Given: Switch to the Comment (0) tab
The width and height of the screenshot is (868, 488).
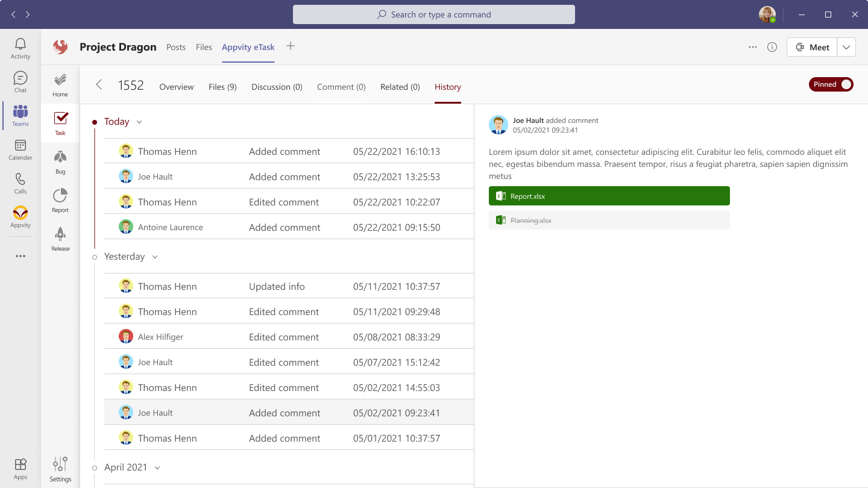Looking at the screenshot, I should [341, 87].
